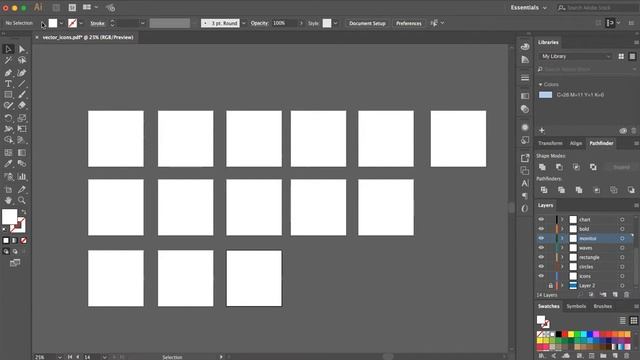This screenshot has height=360, width=640.
Task: Select the Eyedropper tool
Action: pos(8,164)
